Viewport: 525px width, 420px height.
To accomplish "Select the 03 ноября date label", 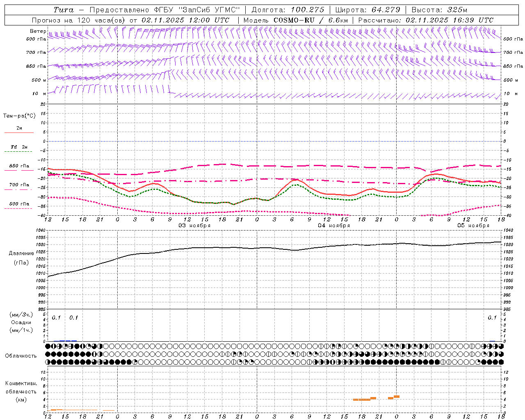I will click(x=194, y=226).
